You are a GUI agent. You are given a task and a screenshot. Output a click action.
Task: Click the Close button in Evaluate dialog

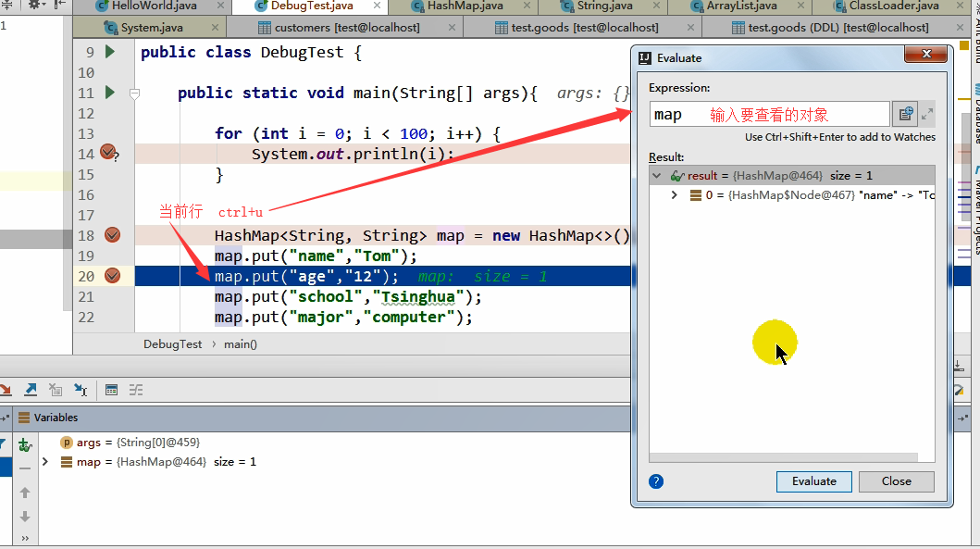click(x=896, y=481)
